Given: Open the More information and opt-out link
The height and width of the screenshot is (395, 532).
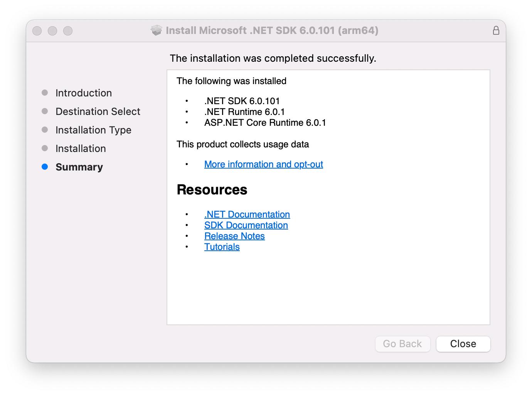Looking at the screenshot, I should 263,164.
